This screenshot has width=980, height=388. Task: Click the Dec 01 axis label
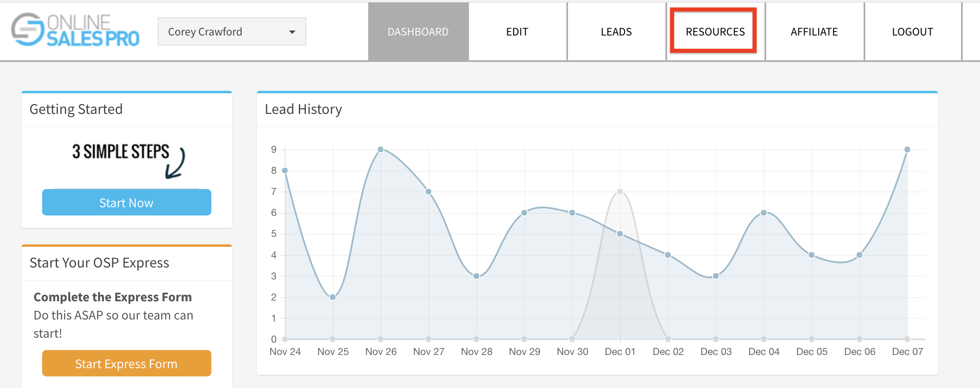coord(620,352)
